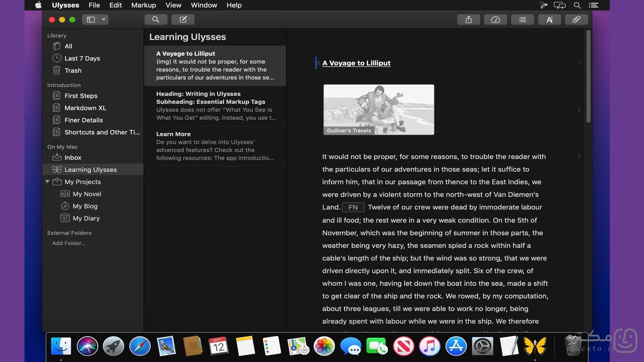Open the Trash in Library
The image size is (644, 362).
(93, 70)
